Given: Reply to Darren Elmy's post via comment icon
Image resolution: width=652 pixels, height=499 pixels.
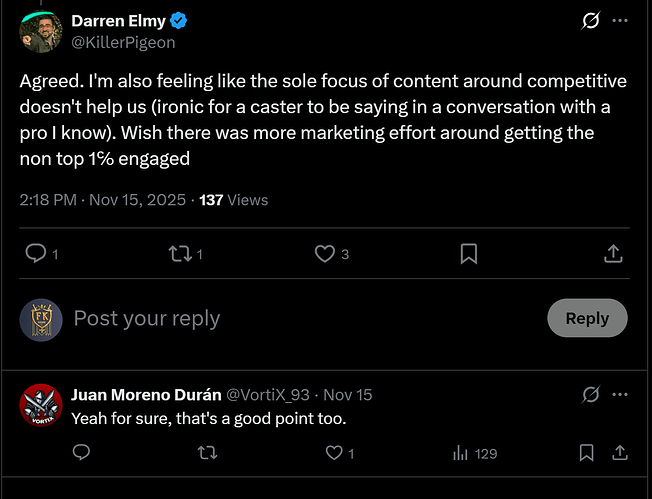Looking at the screenshot, I should pos(35,254).
